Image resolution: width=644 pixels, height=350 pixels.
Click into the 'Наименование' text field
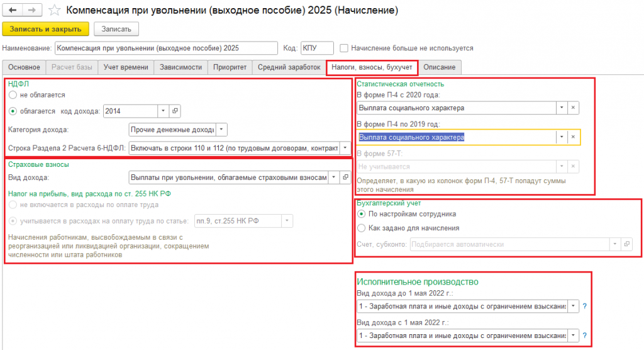click(165, 48)
